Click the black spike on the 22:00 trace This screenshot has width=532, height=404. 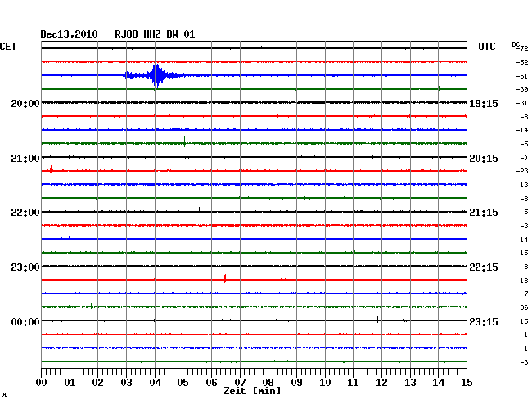pos(199,210)
